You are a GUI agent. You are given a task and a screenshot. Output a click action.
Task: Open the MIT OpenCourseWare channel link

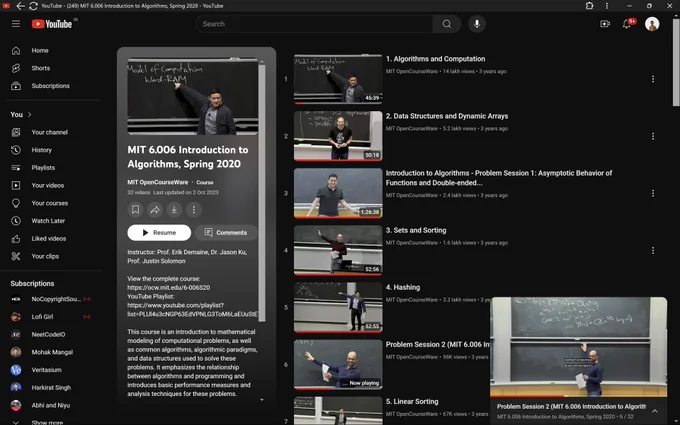[157, 183]
